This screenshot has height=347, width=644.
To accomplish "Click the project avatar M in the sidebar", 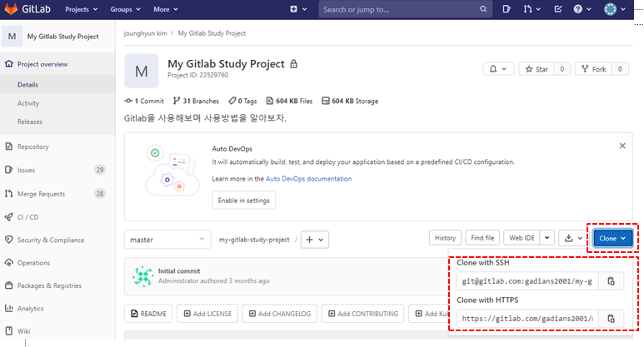I will pos(12,36).
